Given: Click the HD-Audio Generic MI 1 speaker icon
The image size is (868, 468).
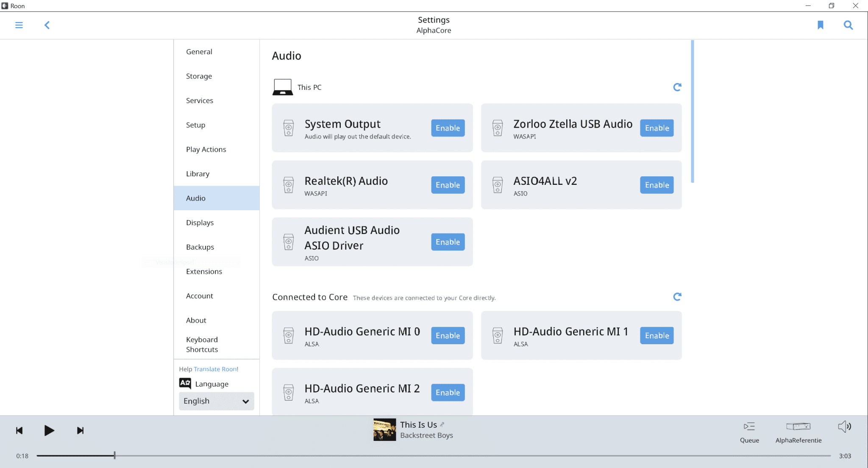Looking at the screenshot, I should pos(498,336).
